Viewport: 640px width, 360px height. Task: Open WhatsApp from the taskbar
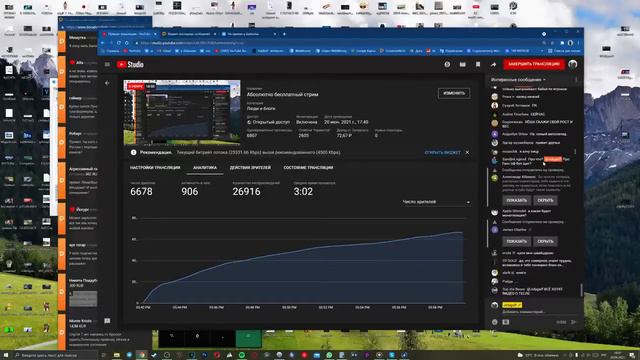[329, 355]
